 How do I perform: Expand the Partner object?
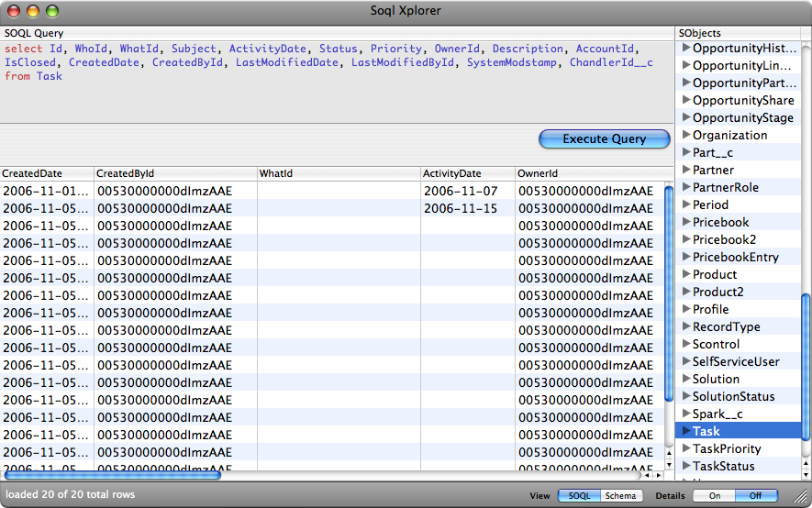(x=686, y=169)
